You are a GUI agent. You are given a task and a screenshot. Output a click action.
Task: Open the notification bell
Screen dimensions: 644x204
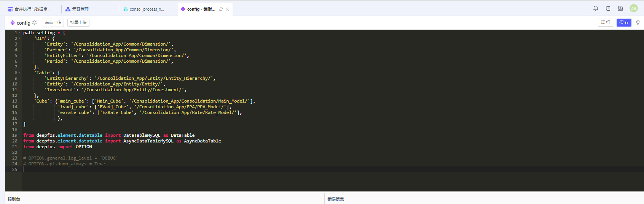[596, 8]
